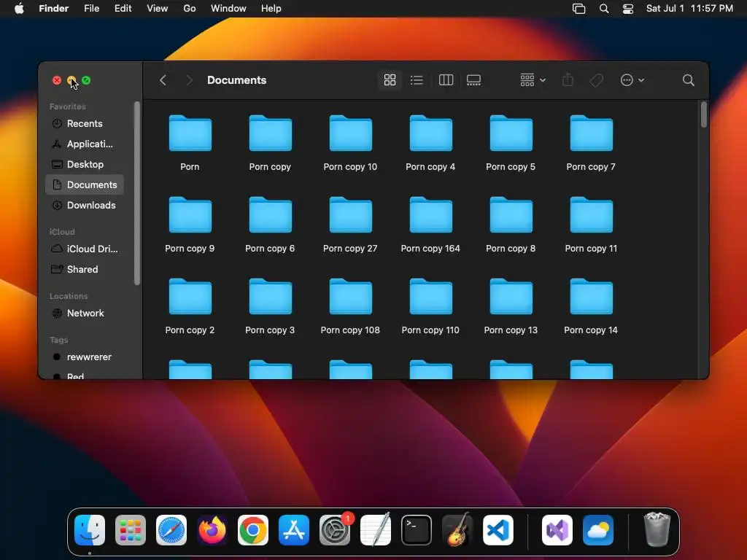The height and width of the screenshot is (560, 747).
Task: Open the Go menu
Action: [x=190, y=9]
